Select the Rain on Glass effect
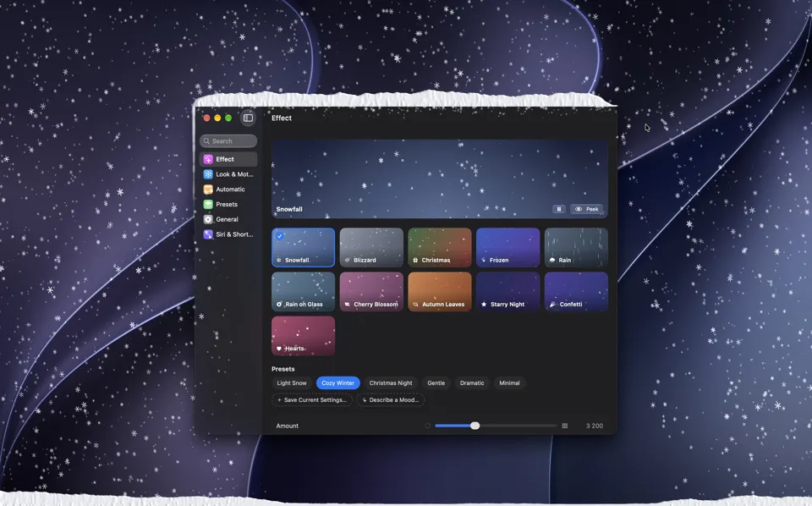 pos(304,292)
